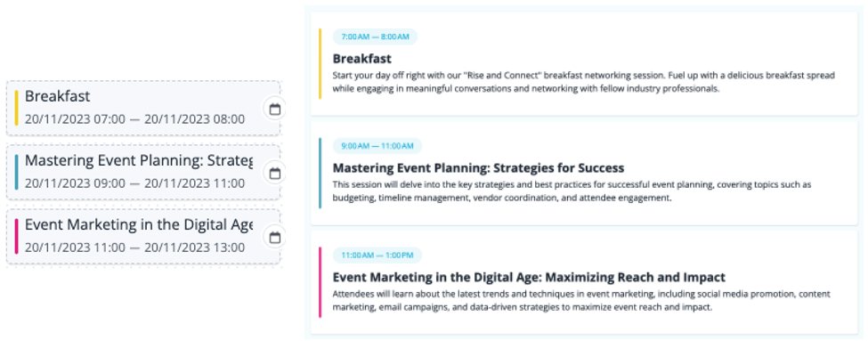Click the 11:00 AM — 1:00 PM time badge
Viewport: 868px width, 341px height.
tap(377, 256)
